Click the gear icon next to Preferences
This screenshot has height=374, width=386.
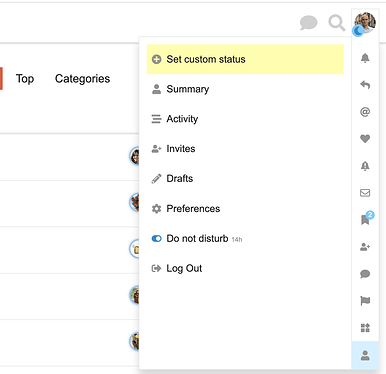[156, 209]
